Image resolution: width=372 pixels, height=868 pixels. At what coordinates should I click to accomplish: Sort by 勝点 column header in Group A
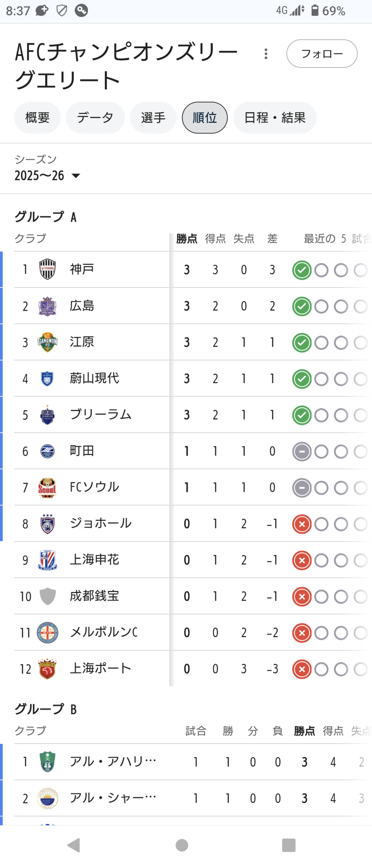186,239
